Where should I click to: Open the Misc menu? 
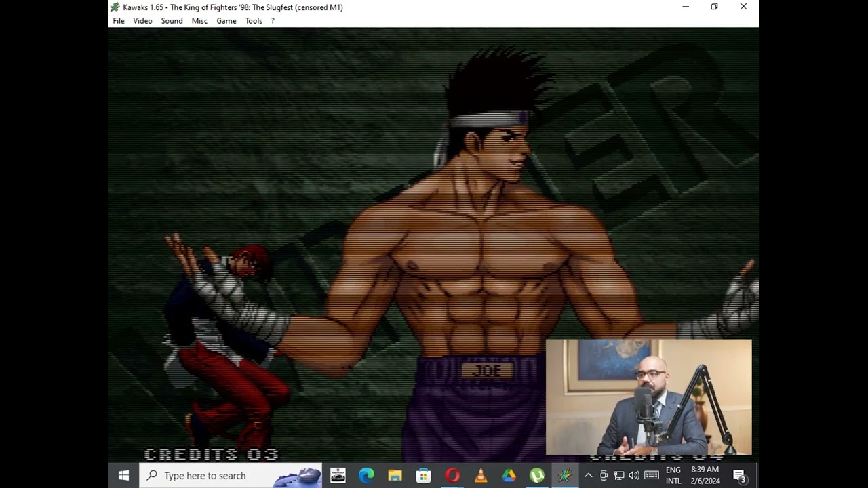pyautogui.click(x=199, y=21)
